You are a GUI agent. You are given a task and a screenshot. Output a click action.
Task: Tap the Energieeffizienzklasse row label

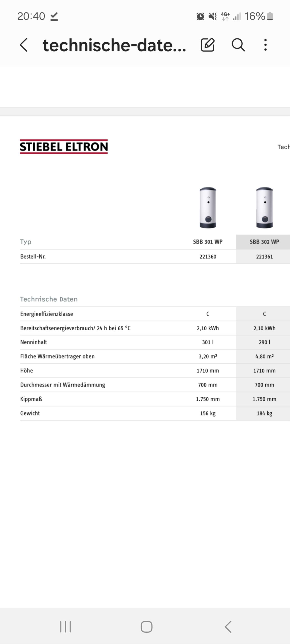[46, 314]
